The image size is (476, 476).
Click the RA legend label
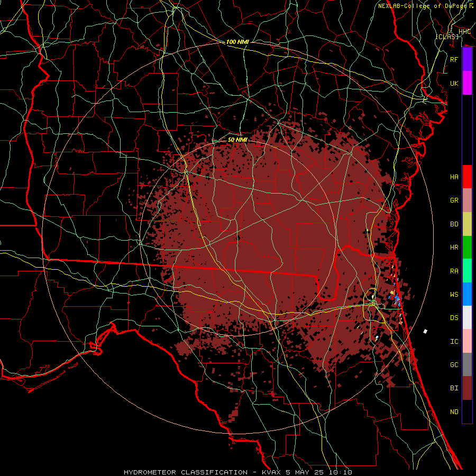tap(454, 271)
